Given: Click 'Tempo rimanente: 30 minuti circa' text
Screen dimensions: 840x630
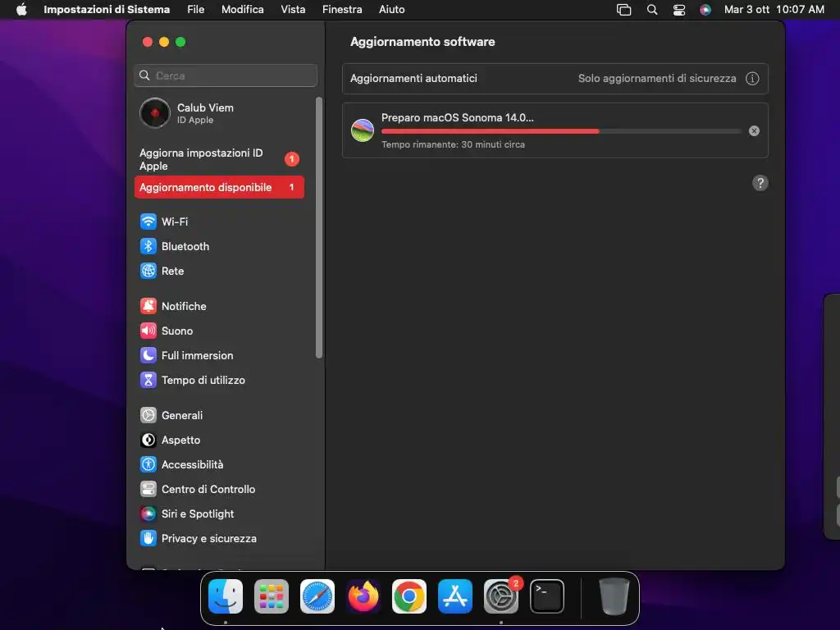Looking at the screenshot, I should tap(453, 144).
